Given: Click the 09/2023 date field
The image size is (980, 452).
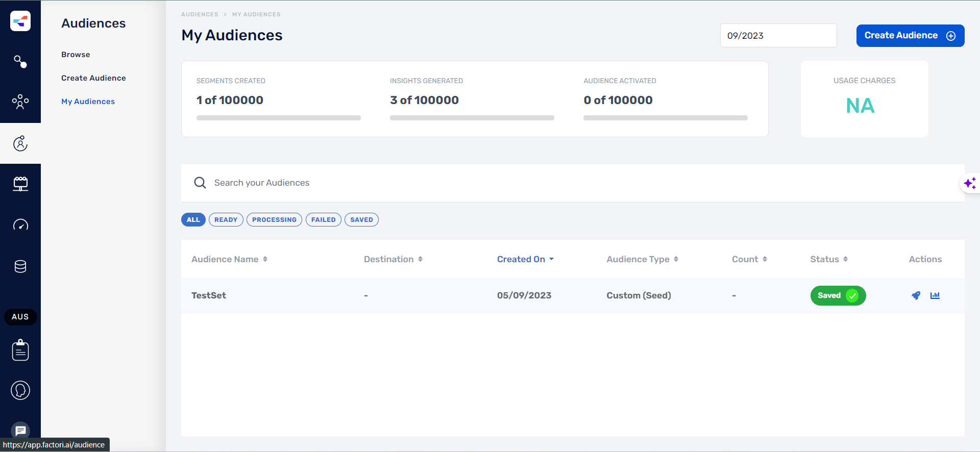Looking at the screenshot, I should (778, 36).
